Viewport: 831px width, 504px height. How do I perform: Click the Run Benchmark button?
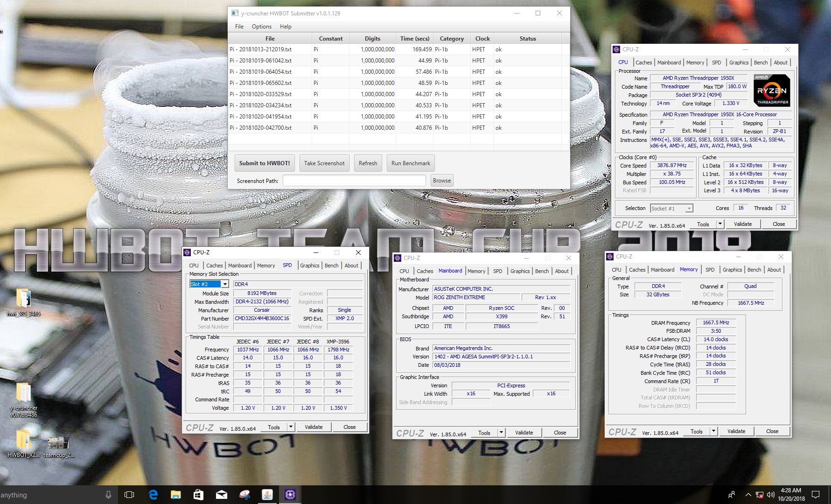coord(411,163)
